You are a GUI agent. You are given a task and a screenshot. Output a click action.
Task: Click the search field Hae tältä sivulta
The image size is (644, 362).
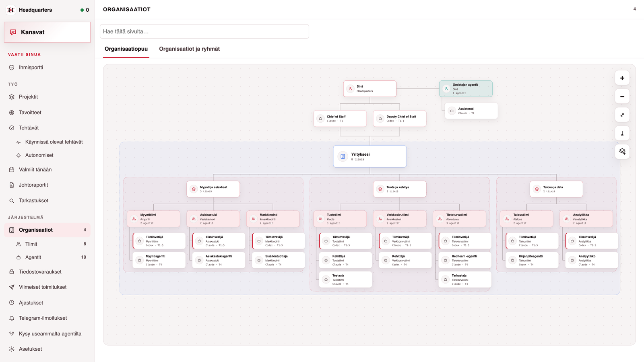tap(204, 31)
